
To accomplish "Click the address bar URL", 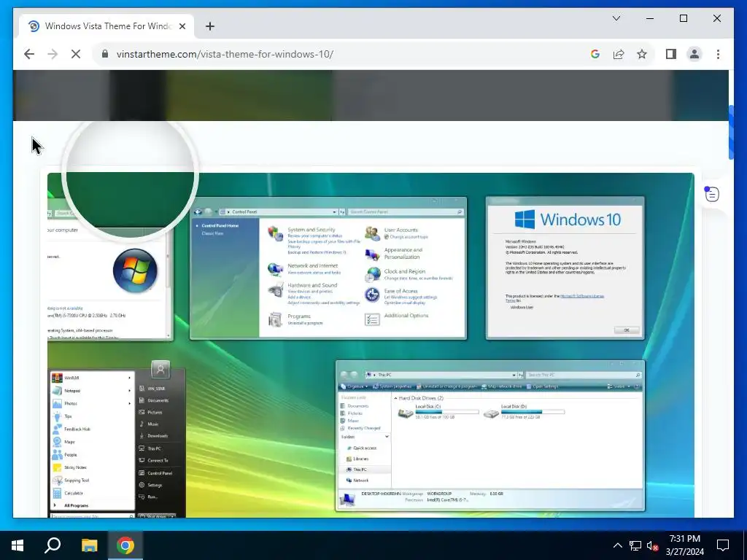I will 225,54.
